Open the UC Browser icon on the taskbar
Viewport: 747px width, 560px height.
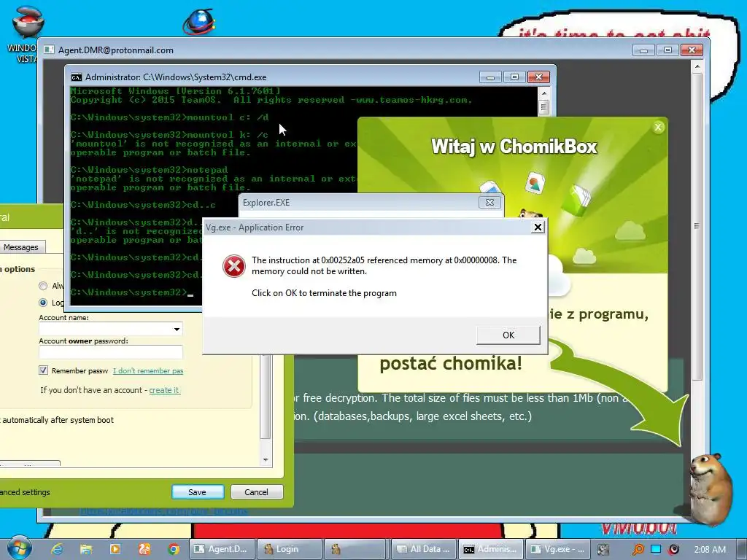pyautogui.click(x=144, y=549)
